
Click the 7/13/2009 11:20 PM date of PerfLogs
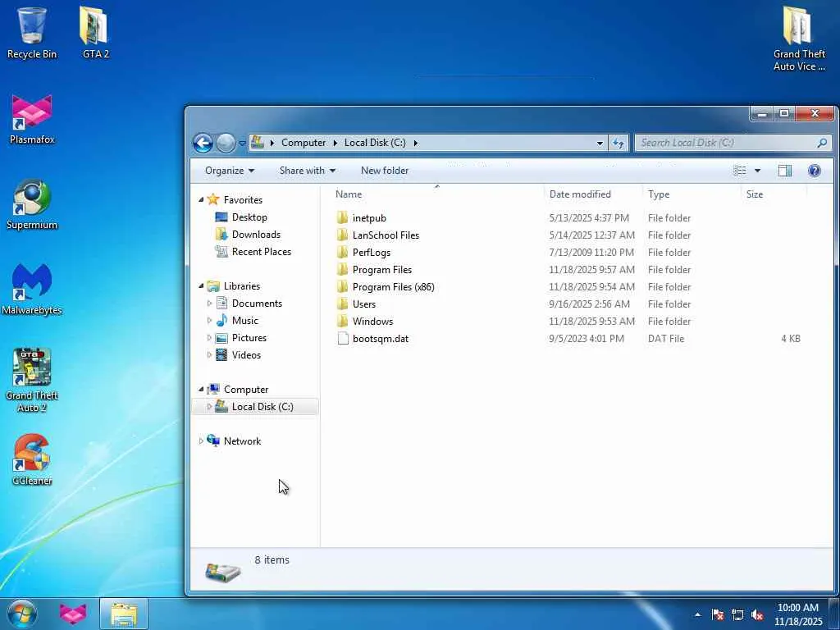coord(591,253)
